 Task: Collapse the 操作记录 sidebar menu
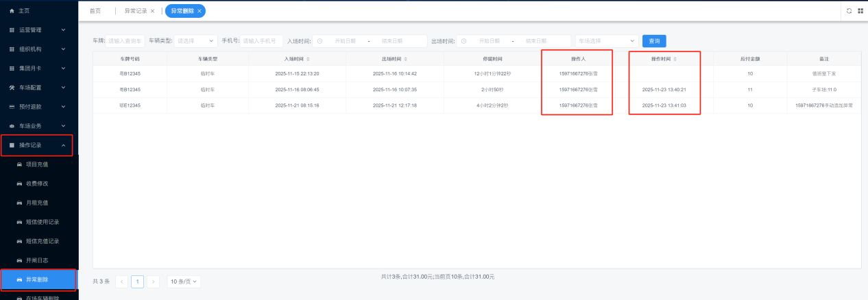click(38, 145)
